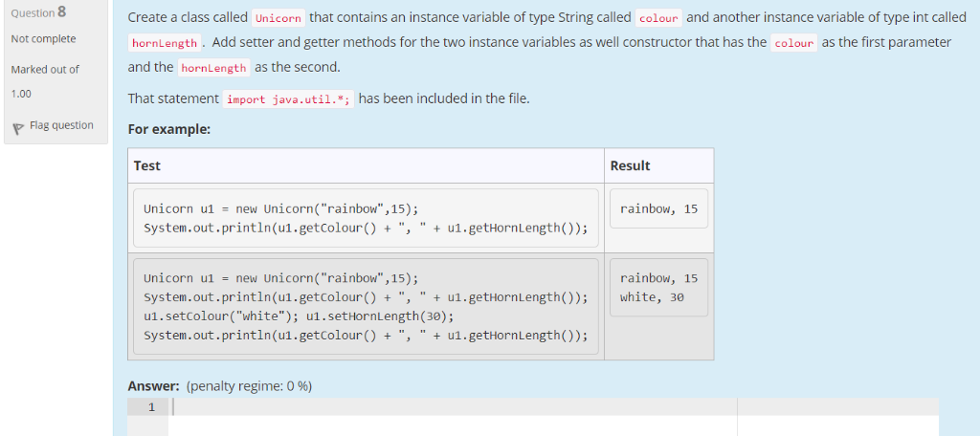The width and height of the screenshot is (980, 436).
Task: Click the Unicorn code tag in the question
Action: tap(278, 18)
